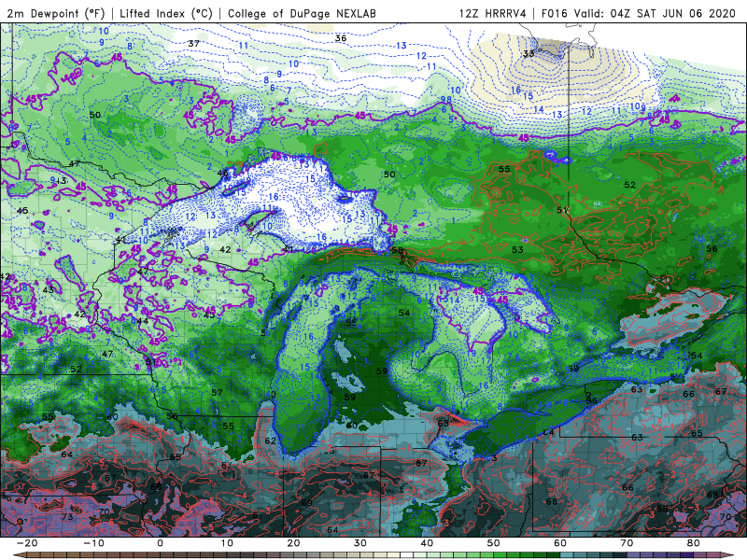Viewport: 747px width, 560px height.
Task: Click the -20 label on the color scale
Action: coord(27,543)
